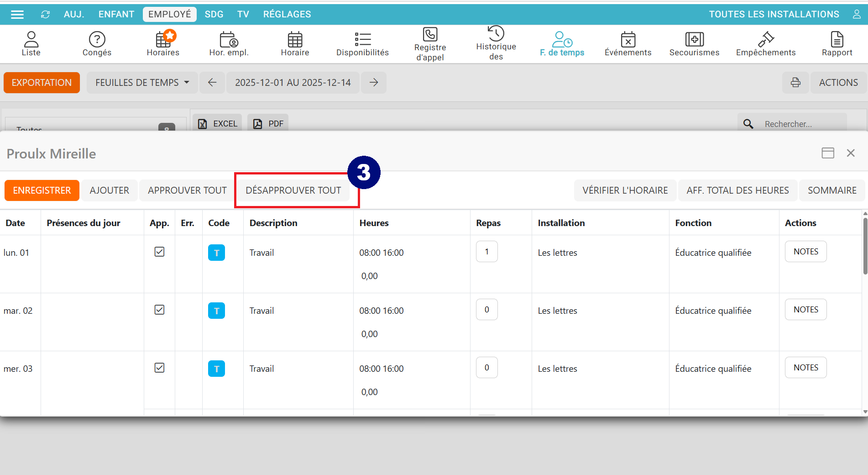This screenshot has width=868, height=475.
Task: Open Registre d'appel phone icon
Action: 430,35
